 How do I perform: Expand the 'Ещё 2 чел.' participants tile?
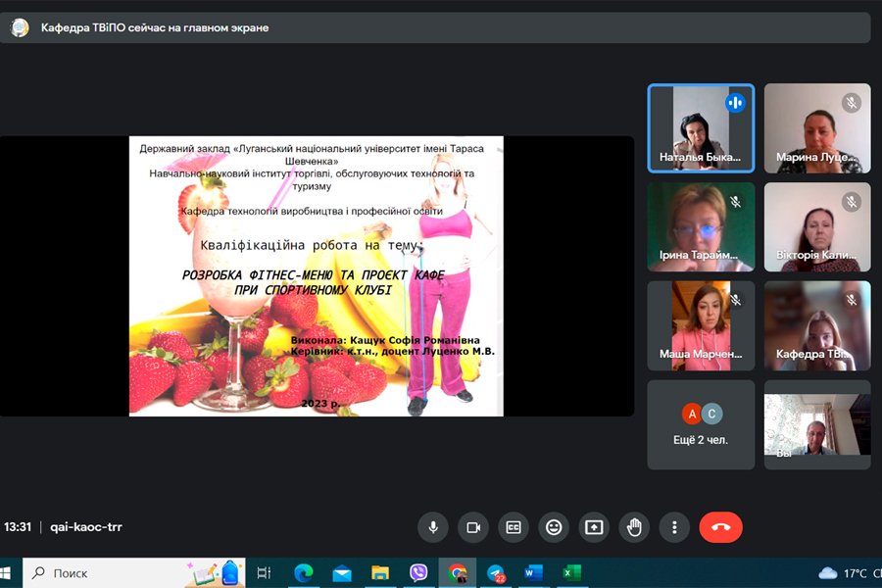(x=701, y=424)
